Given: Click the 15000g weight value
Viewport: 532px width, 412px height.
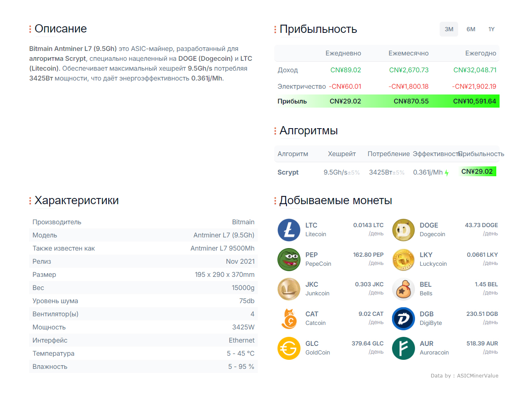Looking at the screenshot, I should 243,288.
